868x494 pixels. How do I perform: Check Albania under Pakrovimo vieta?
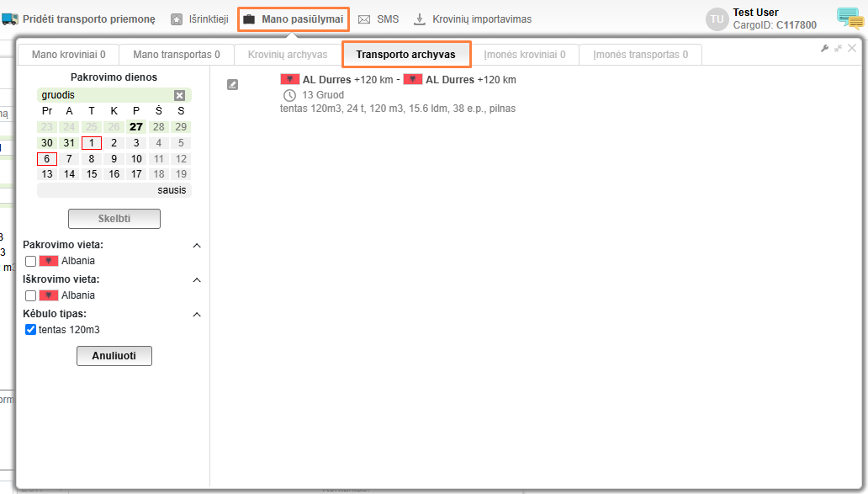[31, 261]
